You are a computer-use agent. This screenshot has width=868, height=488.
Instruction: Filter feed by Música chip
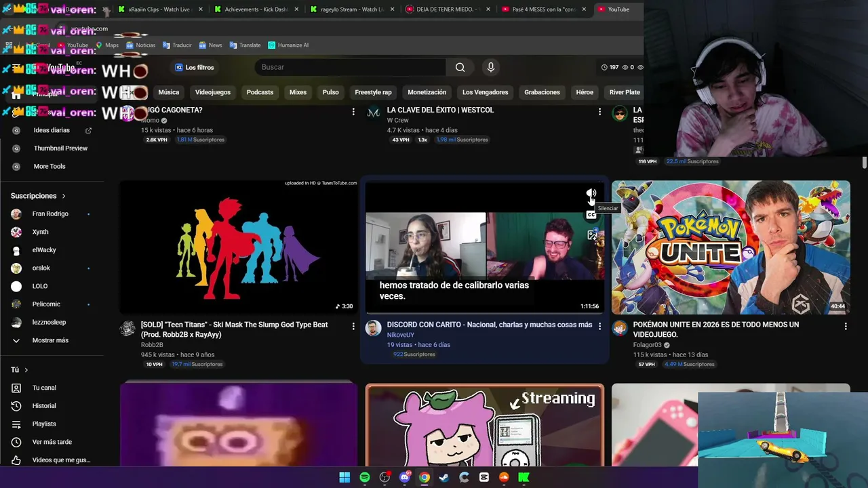[169, 92]
